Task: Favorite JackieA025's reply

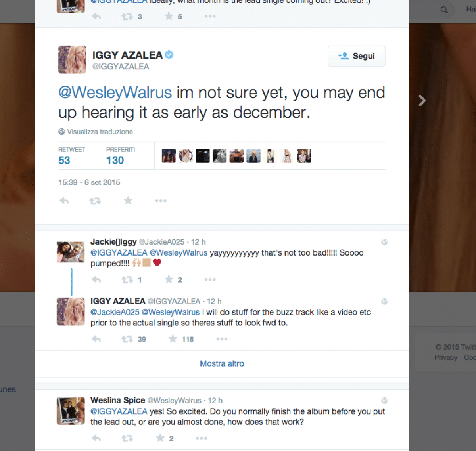Action: (169, 280)
